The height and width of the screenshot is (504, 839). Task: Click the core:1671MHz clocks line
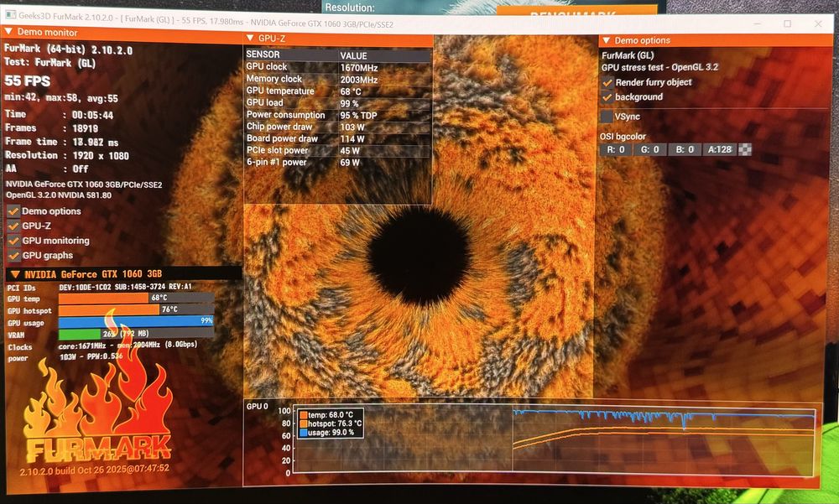pos(128,346)
